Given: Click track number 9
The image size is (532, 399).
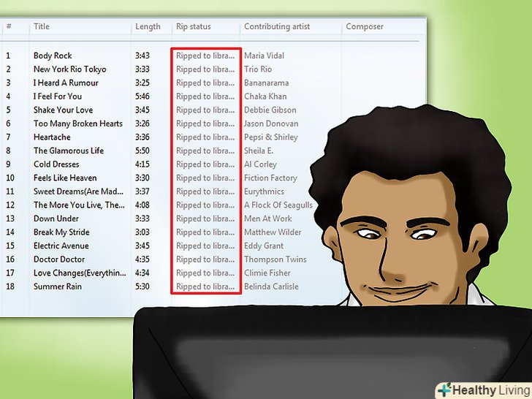Looking at the screenshot, I should point(8,164).
